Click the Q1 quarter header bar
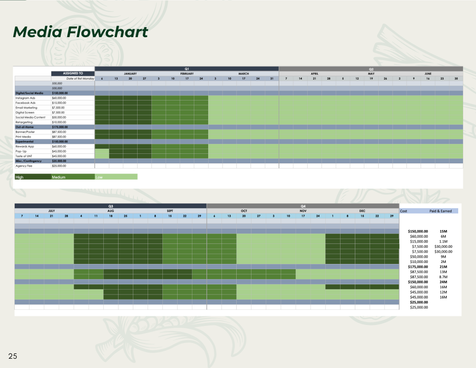 [x=187, y=69]
